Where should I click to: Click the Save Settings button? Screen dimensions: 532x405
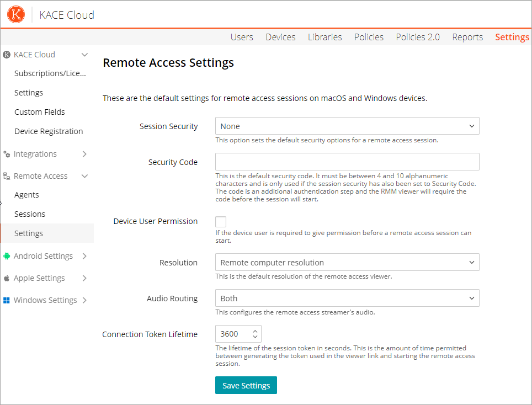(246, 386)
